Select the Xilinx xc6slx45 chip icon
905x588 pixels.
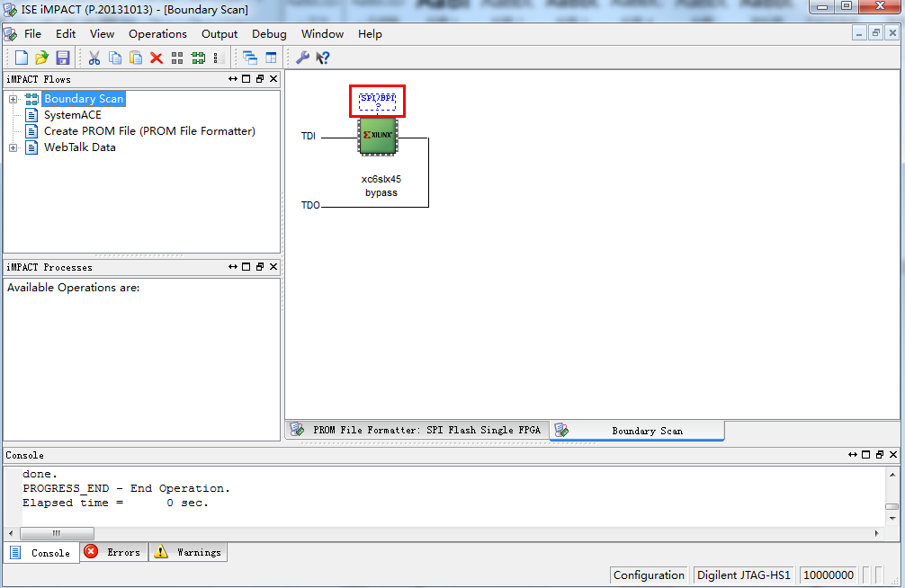[x=378, y=137]
